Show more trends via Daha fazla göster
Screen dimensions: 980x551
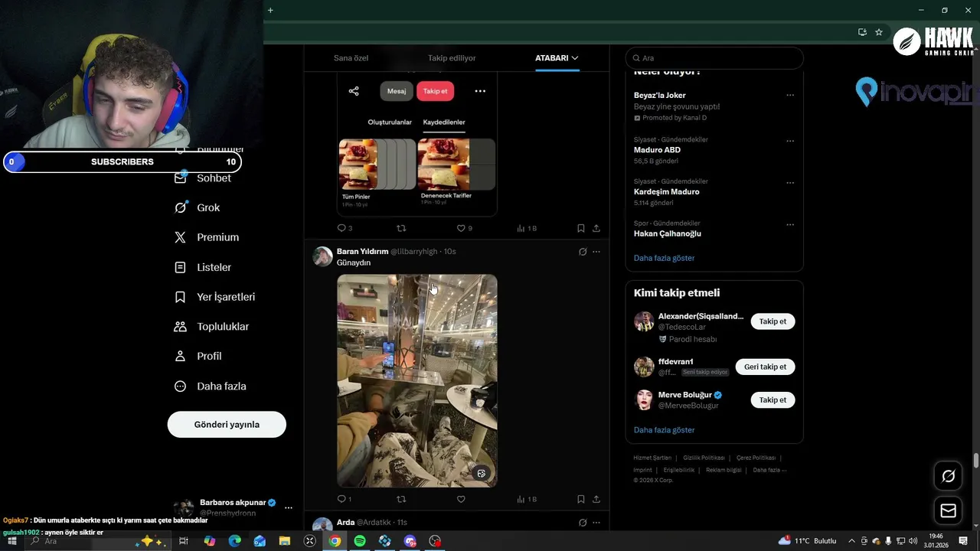tap(664, 258)
